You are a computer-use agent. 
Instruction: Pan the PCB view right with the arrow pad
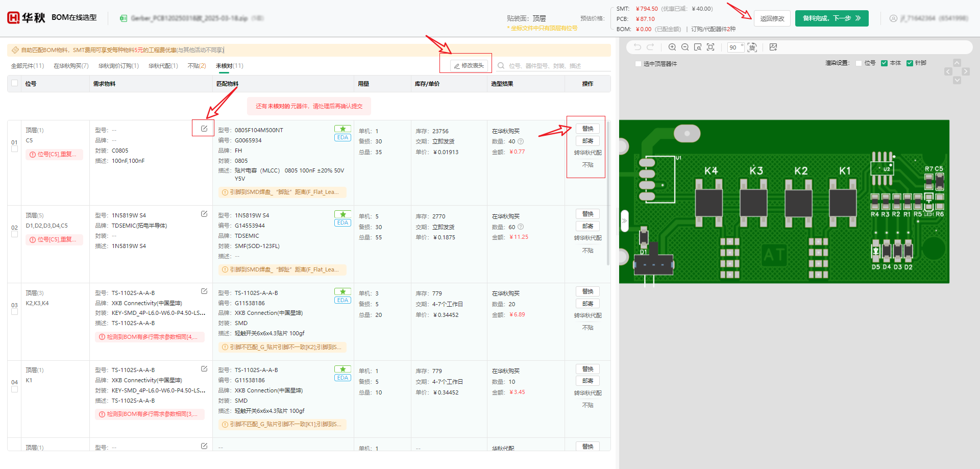tap(966, 71)
